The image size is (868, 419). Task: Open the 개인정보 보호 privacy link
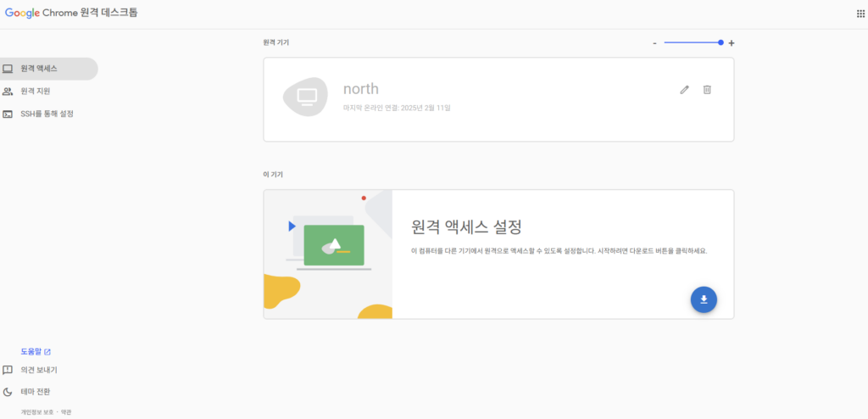coord(37,412)
